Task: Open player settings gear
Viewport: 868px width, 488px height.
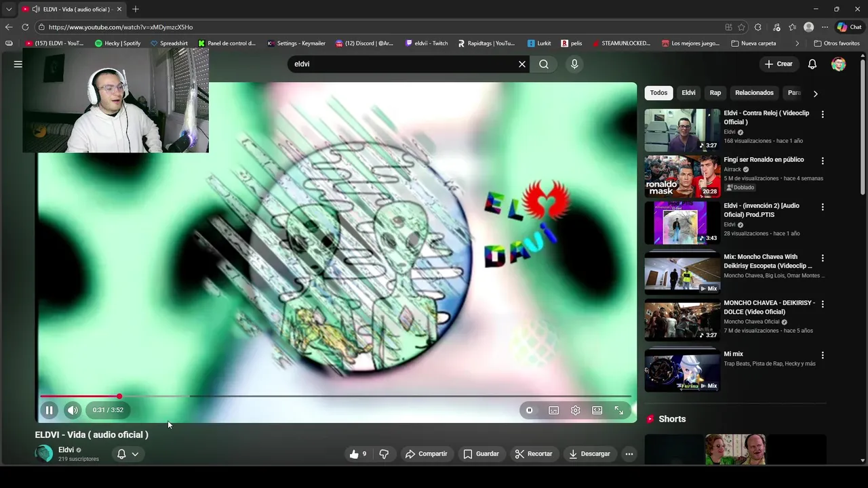Action: [576, 410]
